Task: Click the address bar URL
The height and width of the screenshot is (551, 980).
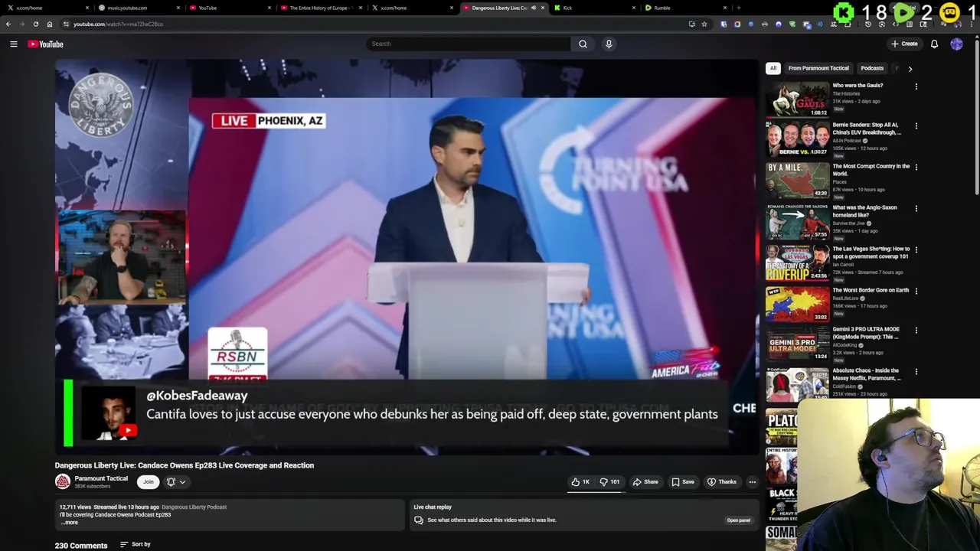Action: pyautogui.click(x=119, y=24)
